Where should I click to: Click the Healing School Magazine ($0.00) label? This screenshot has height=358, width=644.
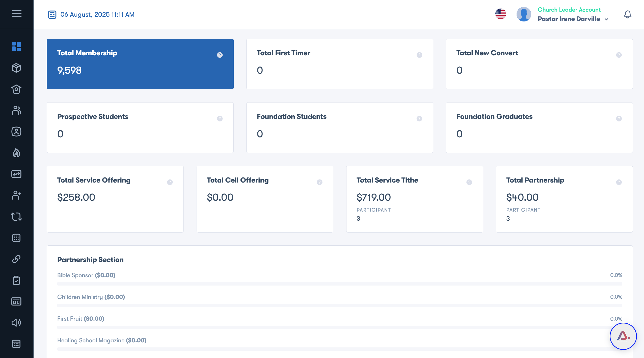(x=102, y=341)
